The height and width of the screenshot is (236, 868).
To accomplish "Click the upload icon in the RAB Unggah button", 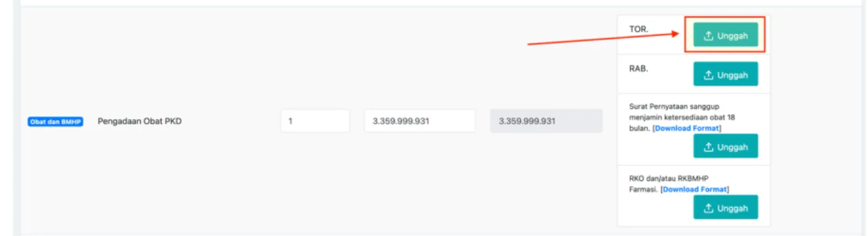I will click(x=708, y=75).
